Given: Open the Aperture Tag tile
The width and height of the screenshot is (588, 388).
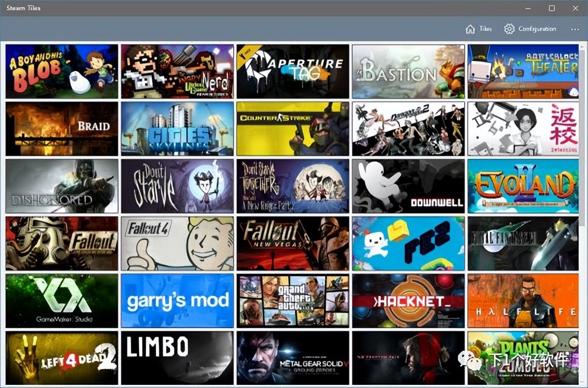Looking at the screenshot, I should 293,71.
